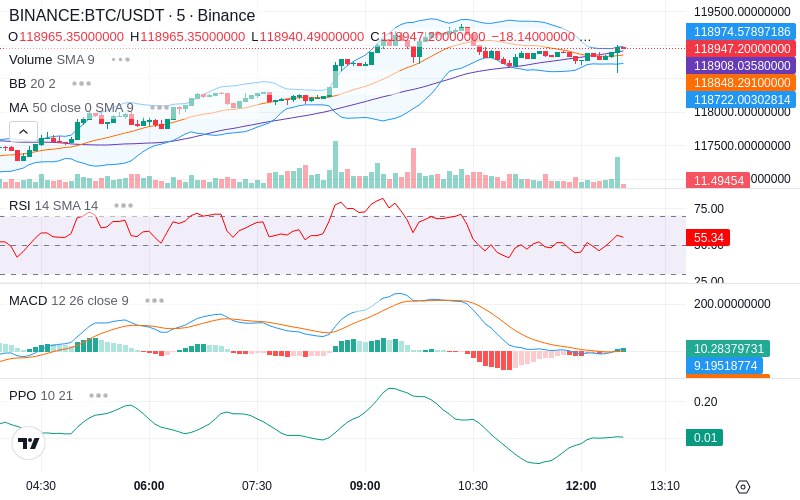
Task: Open more options for MA 50 indicator
Action: click(x=160, y=108)
